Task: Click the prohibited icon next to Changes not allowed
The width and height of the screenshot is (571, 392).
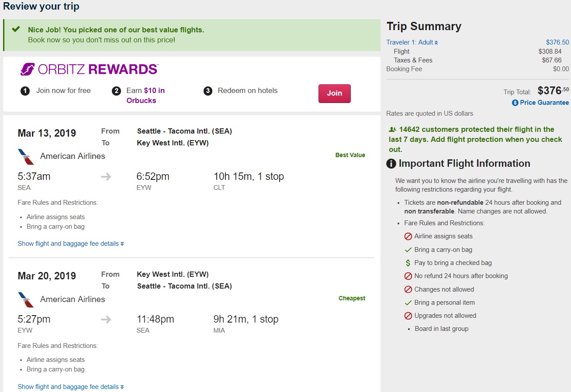Action: coord(408,289)
